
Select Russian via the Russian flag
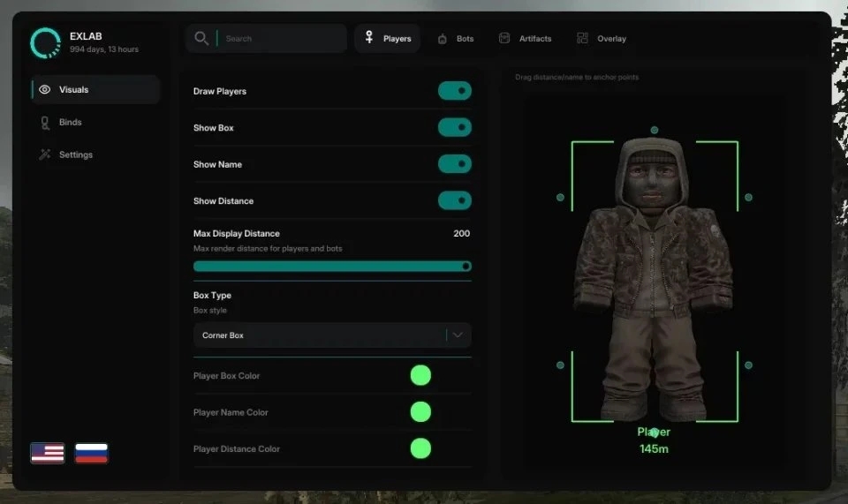(91, 453)
